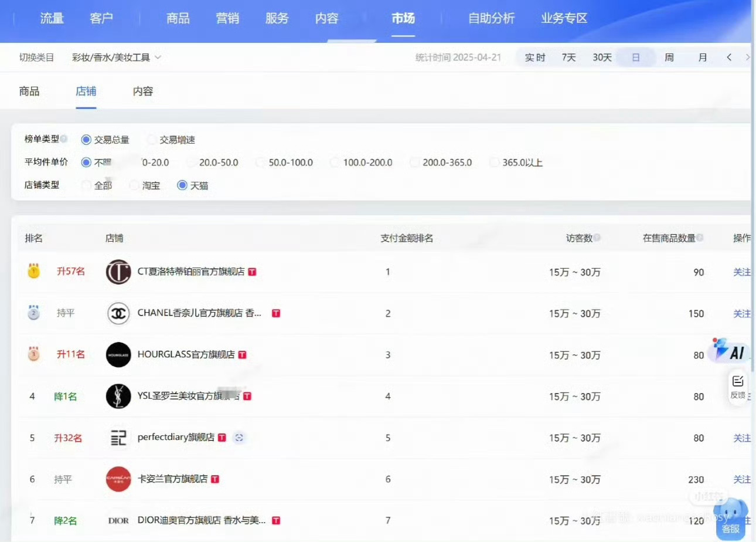Click the gold medal rank 1 icon
Image resolution: width=756 pixels, height=542 pixels.
coord(33,271)
